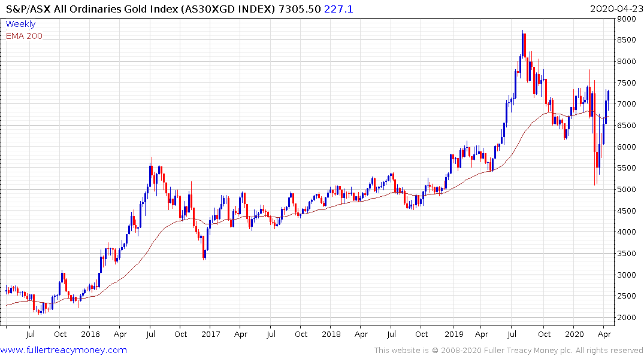Click the '9000' price axis label
The width and height of the screenshot is (644, 359).
[x=627, y=19]
